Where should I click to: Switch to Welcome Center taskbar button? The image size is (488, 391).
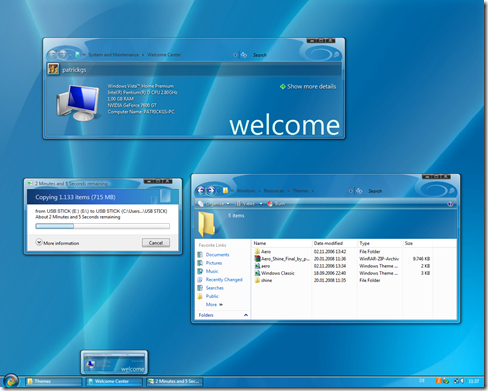click(x=114, y=381)
